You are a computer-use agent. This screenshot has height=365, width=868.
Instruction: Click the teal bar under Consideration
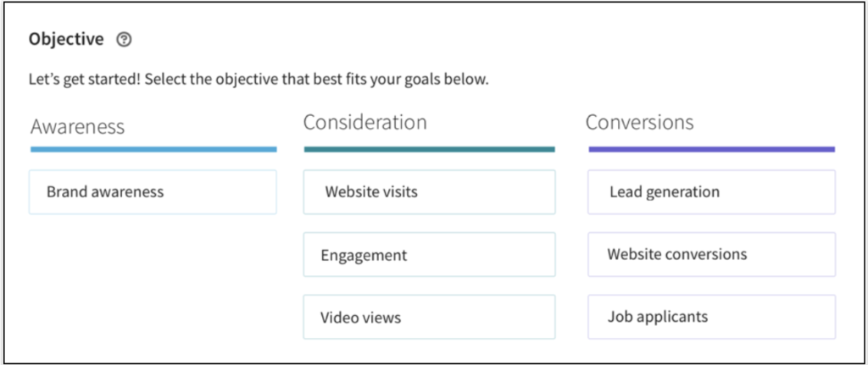pyautogui.click(x=429, y=149)
